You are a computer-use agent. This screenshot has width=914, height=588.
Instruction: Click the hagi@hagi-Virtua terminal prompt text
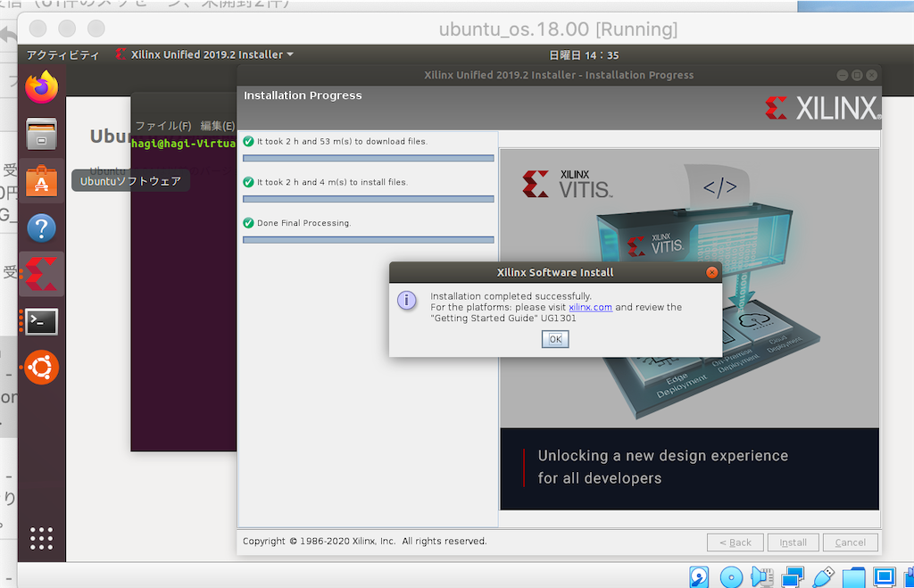(184, 144)
